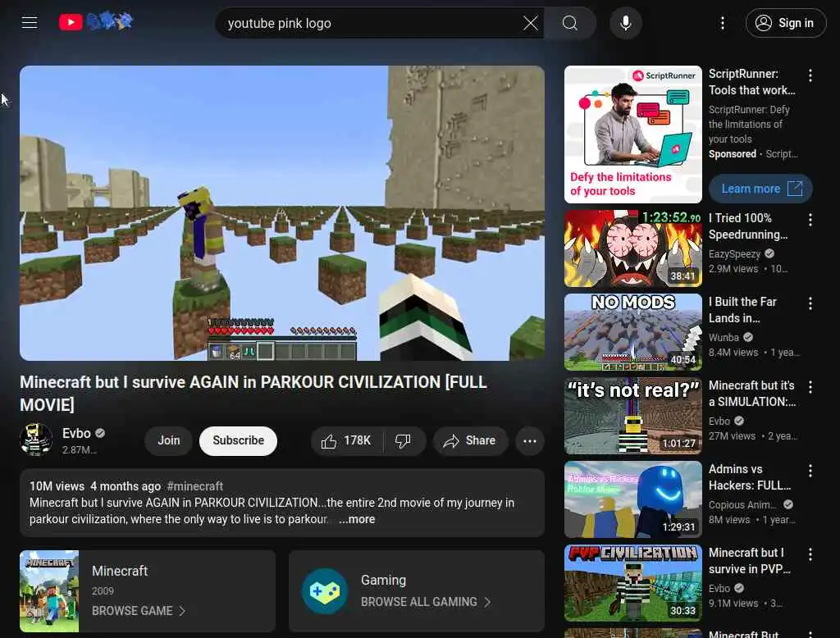Open I Tried 100% Speedrunning thumbnail
The image size is (840, 638).
(x=632, y=248)
